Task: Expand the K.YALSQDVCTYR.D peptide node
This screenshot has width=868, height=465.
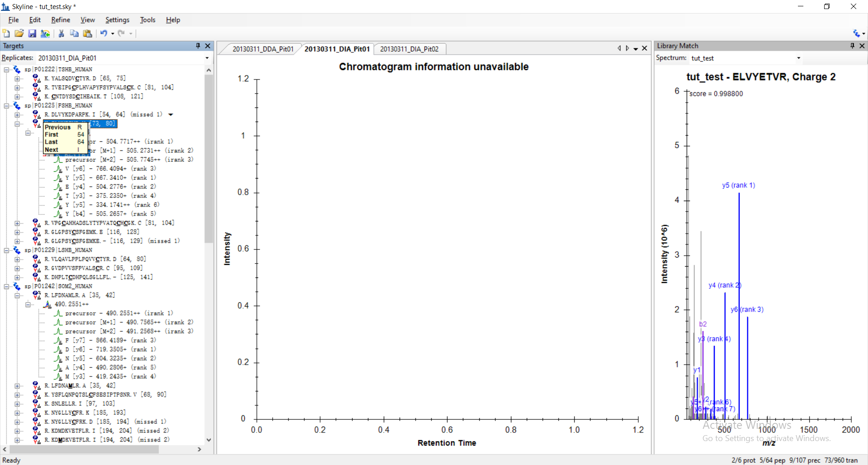Action: click(x=17, y=79)
